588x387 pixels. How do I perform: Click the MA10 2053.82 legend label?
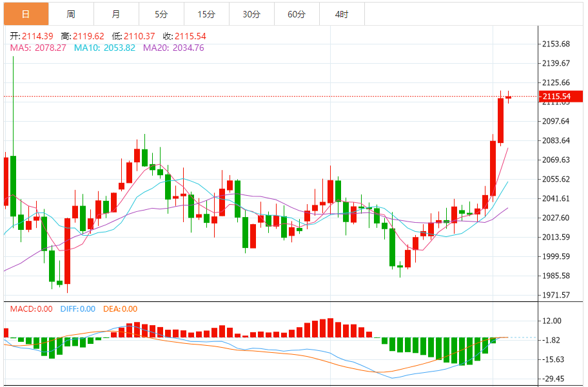click(104, 48)
